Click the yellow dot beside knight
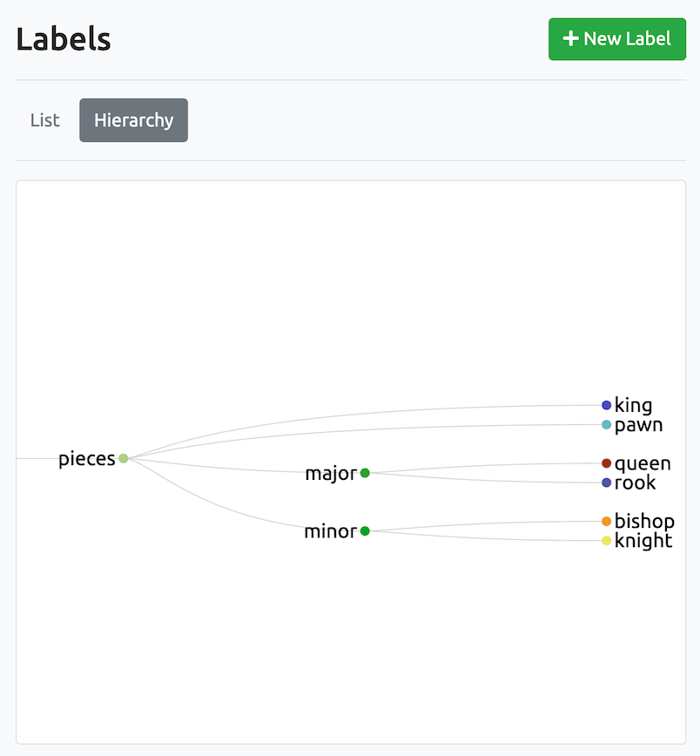The width and height of the screenshot is (700, 756). 605,540
